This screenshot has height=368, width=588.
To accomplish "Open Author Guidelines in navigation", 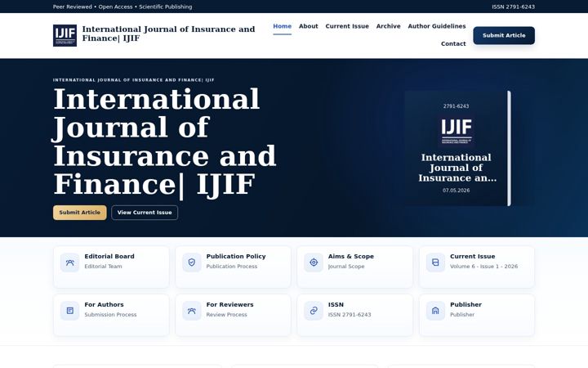I will (x=436, y=26).
